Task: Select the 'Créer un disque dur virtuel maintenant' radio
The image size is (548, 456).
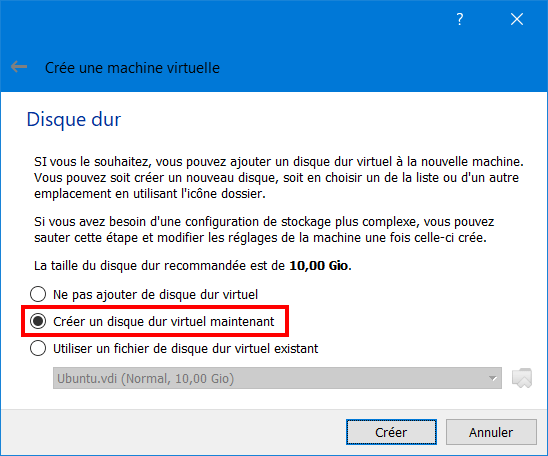Action: pos(38,321)
